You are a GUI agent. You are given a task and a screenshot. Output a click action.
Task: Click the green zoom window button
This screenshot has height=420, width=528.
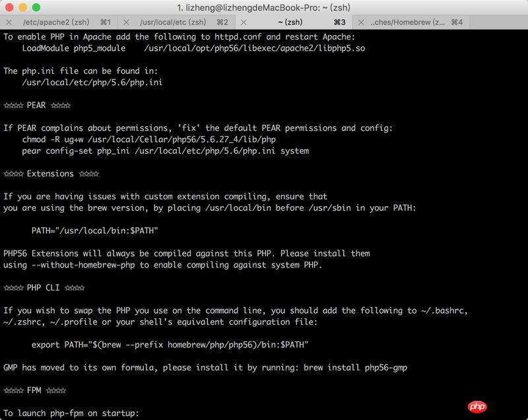tap(36, 7)
